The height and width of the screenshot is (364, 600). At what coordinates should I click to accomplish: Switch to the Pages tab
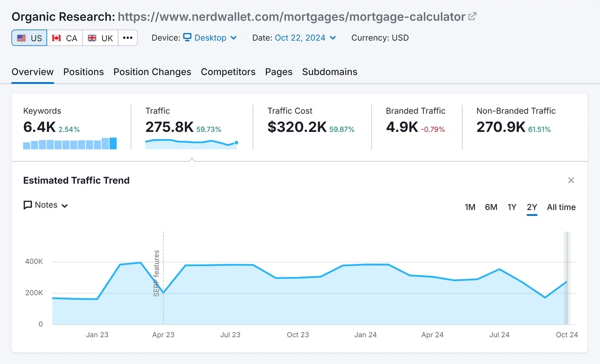[x=278, y=71]
